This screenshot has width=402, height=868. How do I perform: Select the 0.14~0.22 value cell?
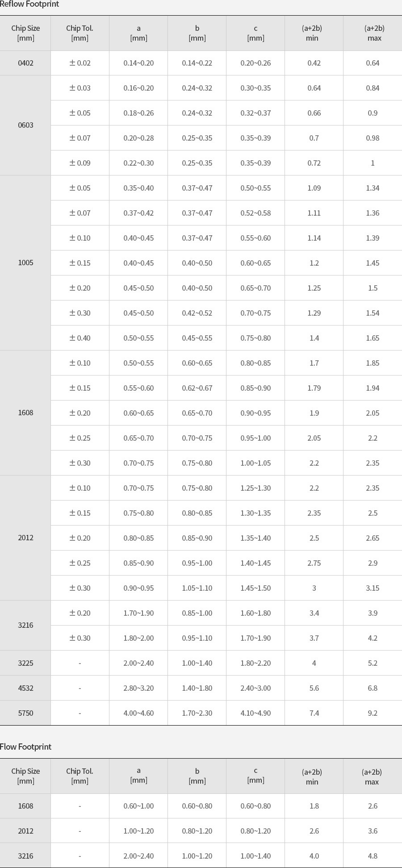[x=197, y=63]
